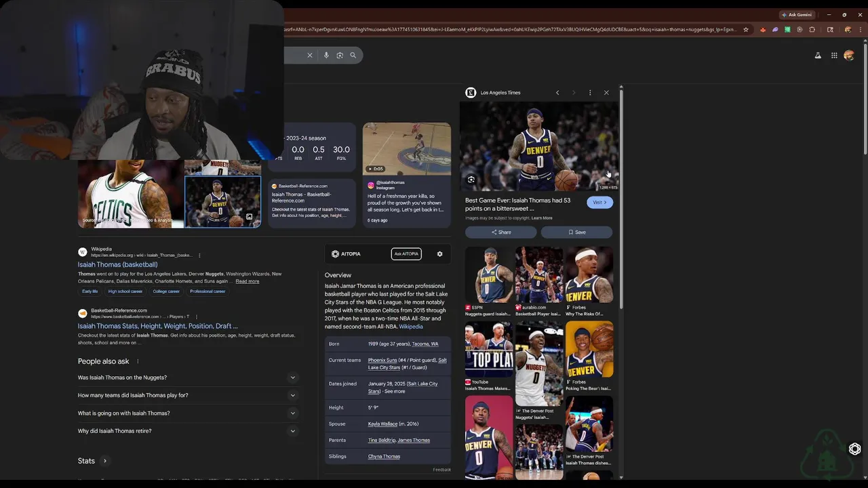Open ESPN 'Nuggets guard Isaiah' related image
This screenshot has height=488, width=868.
(x=489, y=274)
